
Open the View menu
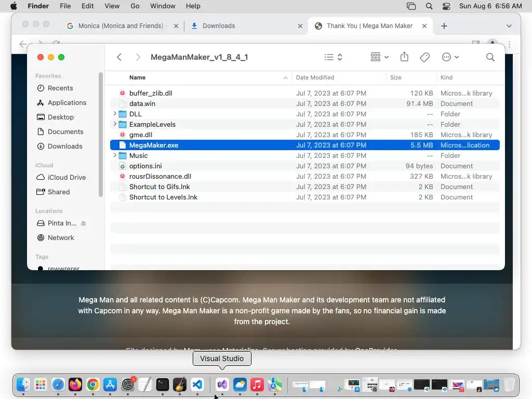[112, 6]
